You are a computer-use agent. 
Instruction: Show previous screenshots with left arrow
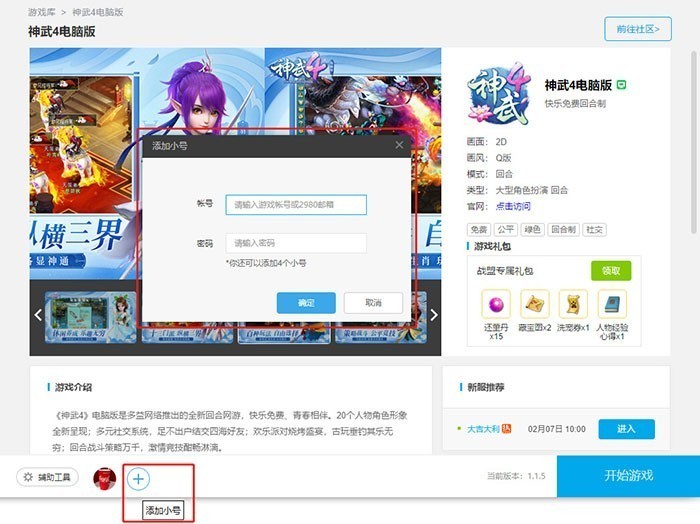[x=38, y=315]
